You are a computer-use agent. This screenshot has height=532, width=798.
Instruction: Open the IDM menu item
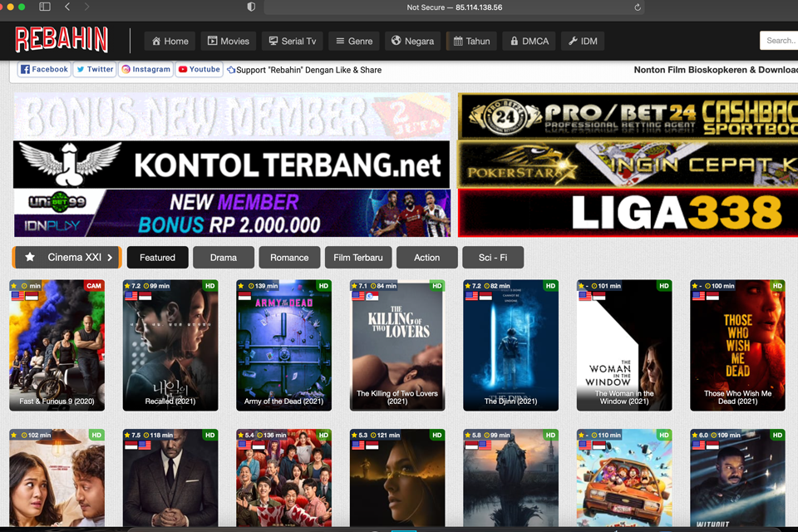583,42
